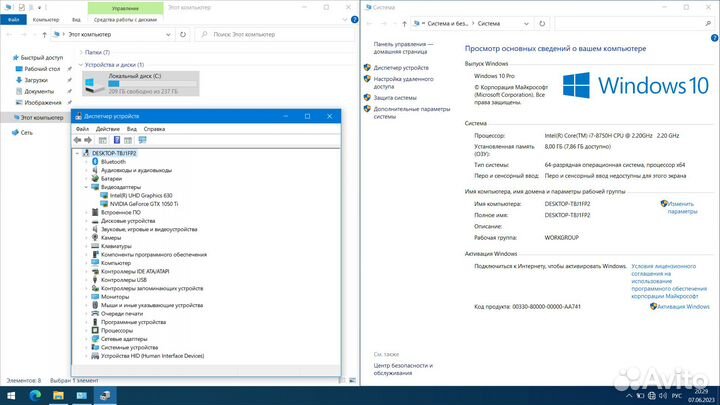The width and height of the screenshot is (720, 405).
Task: Select Устройства HID category
Action: coord(152,356)
